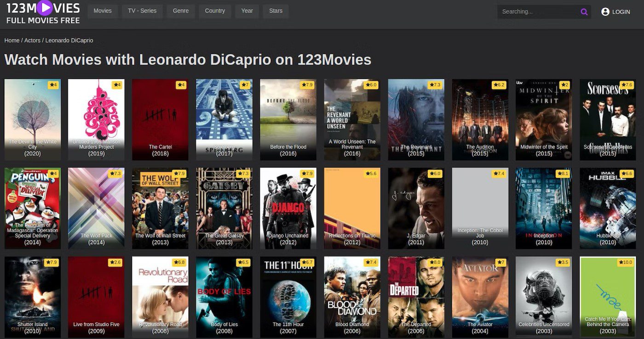Click the user account icon beside LOGIN

pos(605,12)
